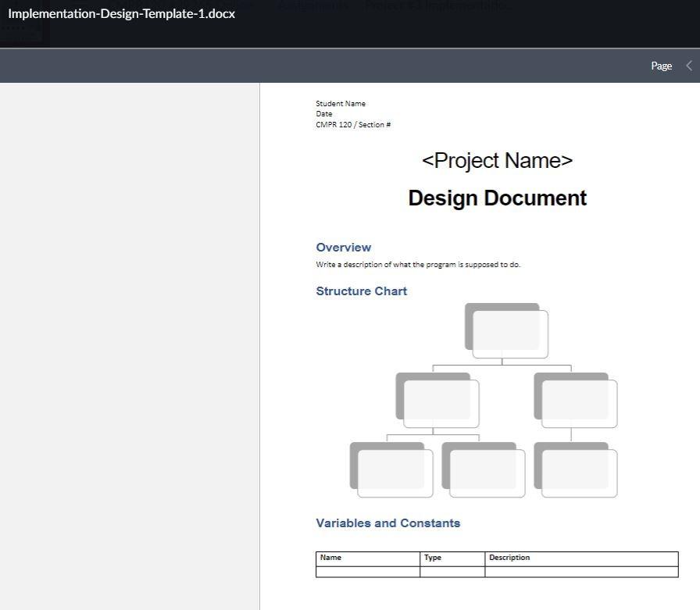The width and height of the screenshot is (700, 610).
Task: Select the top box of the structure chart
Action: (x=506, y=331)
